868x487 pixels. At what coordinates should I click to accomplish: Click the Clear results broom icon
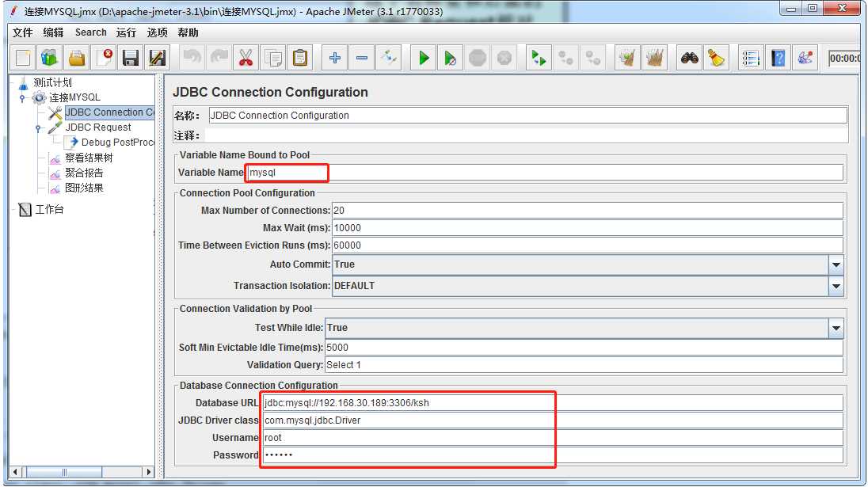pyautogui.click(x=627, y=58)
